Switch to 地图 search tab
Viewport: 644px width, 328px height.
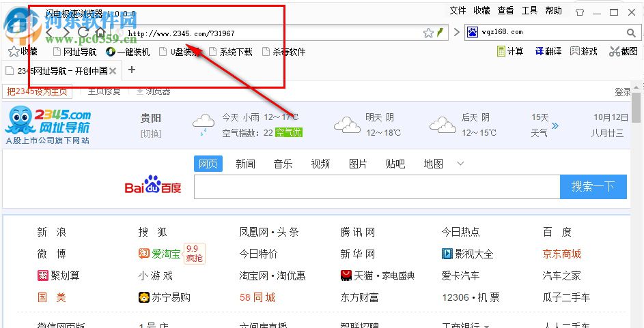coord(433,164)
